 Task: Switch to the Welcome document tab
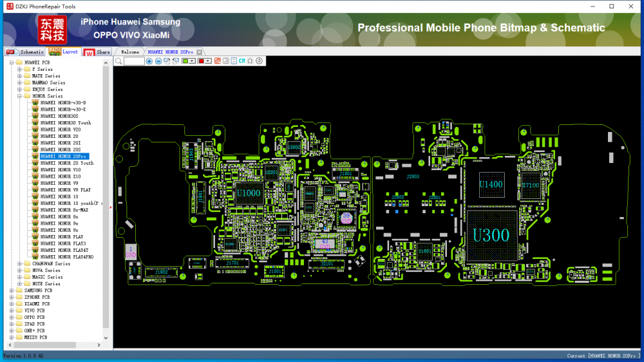click(129, 52)
